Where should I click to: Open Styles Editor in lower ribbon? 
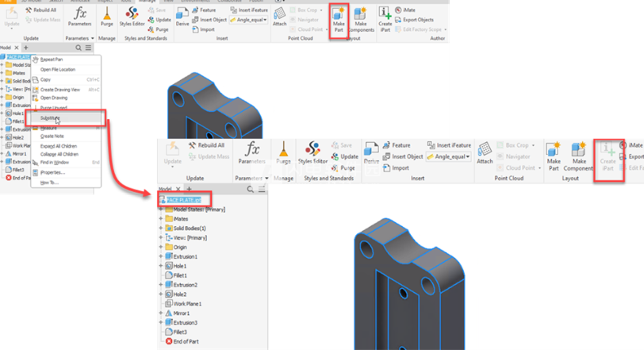(x=312, y=152)
